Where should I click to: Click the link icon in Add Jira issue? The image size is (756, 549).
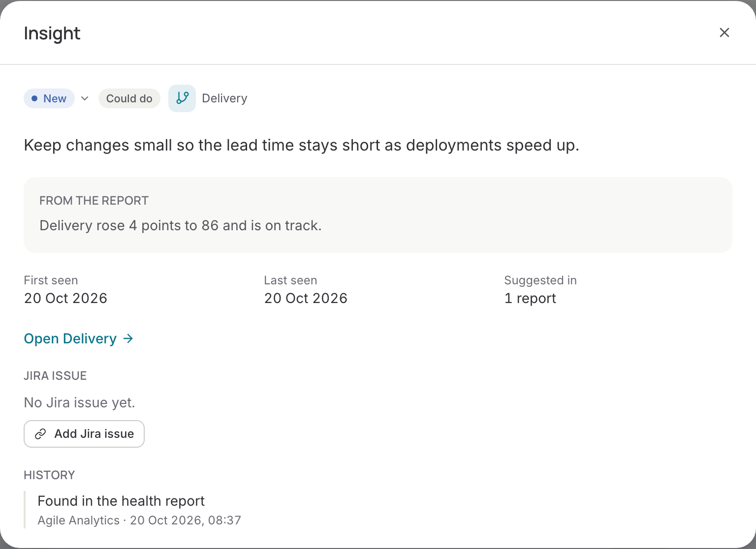point(40,434)
